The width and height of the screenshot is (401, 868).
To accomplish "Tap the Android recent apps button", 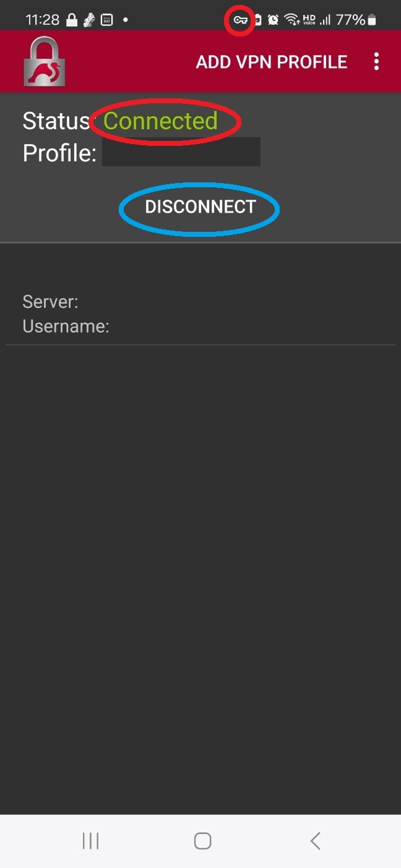I will click(x=91, y=841).
